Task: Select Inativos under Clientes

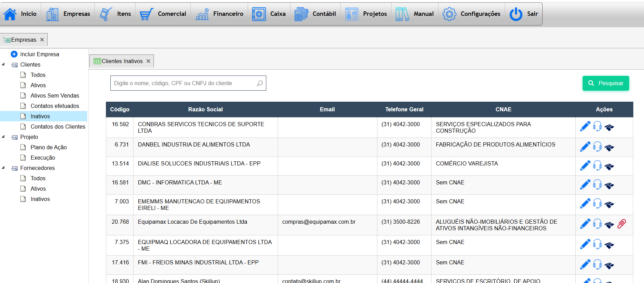Action: pos(40,116)
